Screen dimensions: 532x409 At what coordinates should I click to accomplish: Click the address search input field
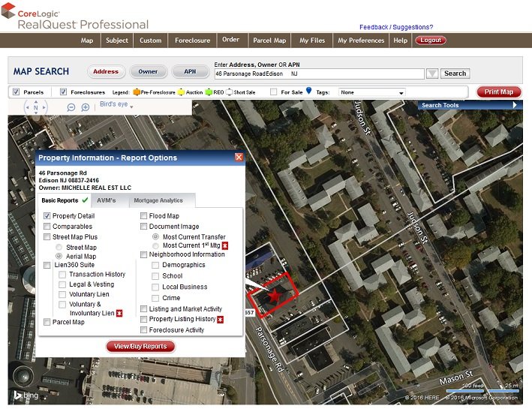click(318, 74)
